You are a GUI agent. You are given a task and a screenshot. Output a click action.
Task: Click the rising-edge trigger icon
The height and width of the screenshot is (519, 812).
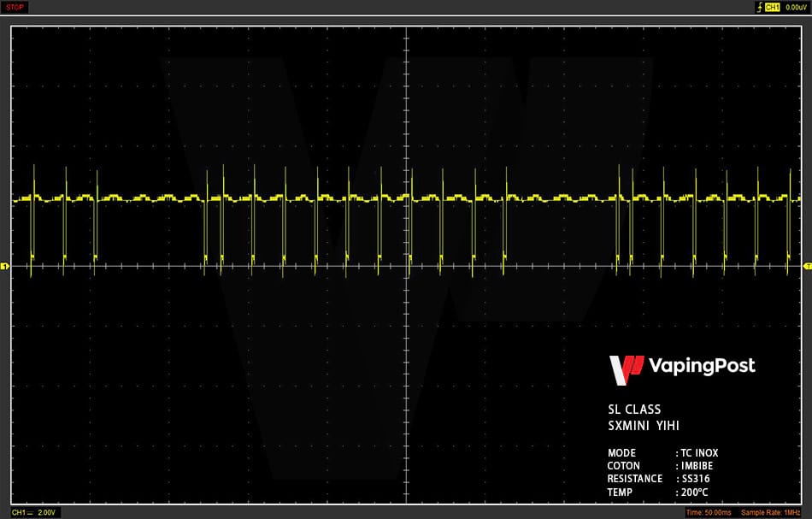(760, 7)
